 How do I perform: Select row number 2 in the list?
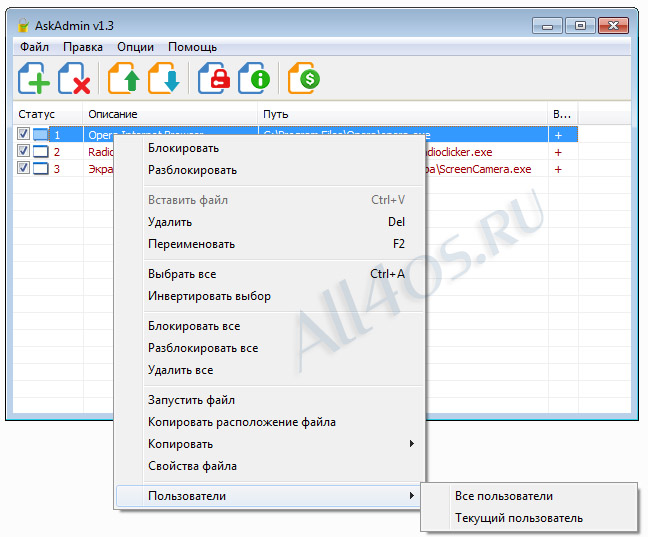tap(57, 152)
